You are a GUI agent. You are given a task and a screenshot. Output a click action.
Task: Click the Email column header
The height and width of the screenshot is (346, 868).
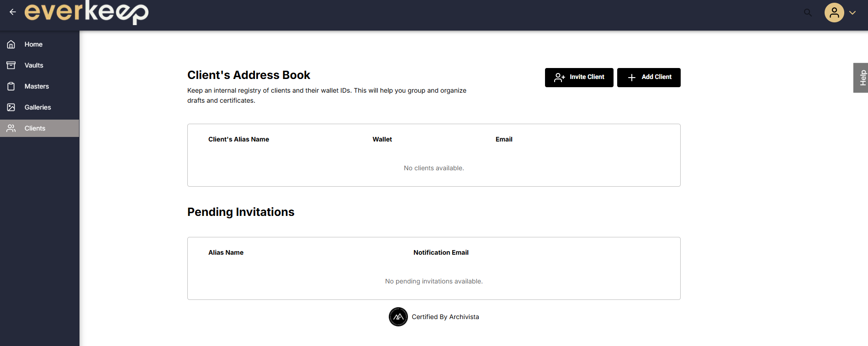point(504,139)
